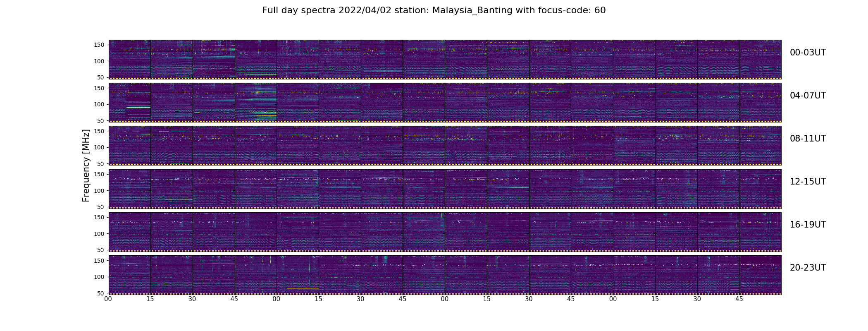Select the 16-19UT row label
This screenshot has height=331, width=868.
coord(808,225)
